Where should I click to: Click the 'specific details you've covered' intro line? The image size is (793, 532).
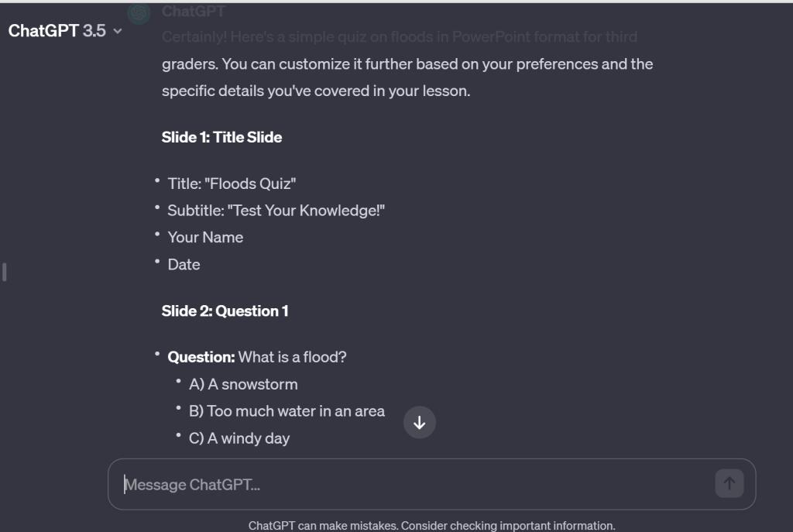coord(315,91)
